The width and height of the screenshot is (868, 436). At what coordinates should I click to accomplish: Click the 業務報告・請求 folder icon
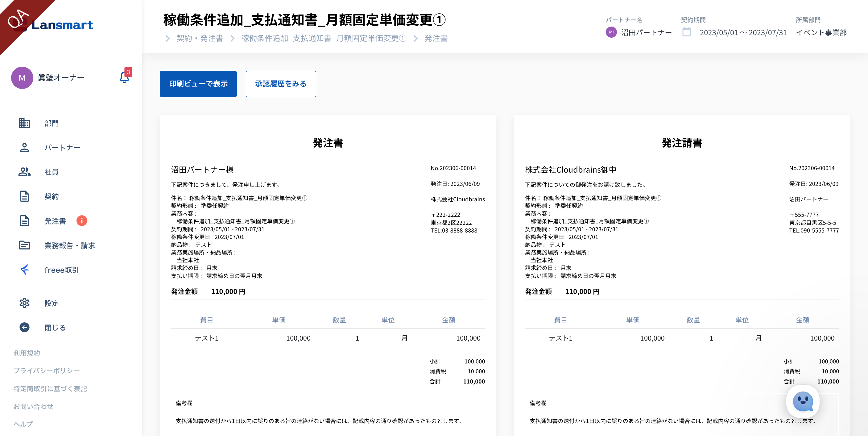pos(24,245)
